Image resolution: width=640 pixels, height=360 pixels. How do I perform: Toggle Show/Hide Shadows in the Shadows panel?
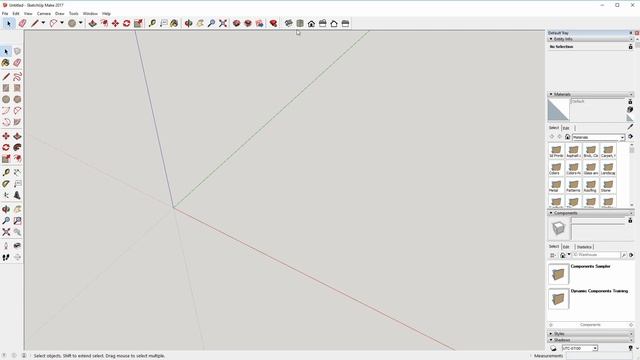pyautogui.click(x=553, y=348)
